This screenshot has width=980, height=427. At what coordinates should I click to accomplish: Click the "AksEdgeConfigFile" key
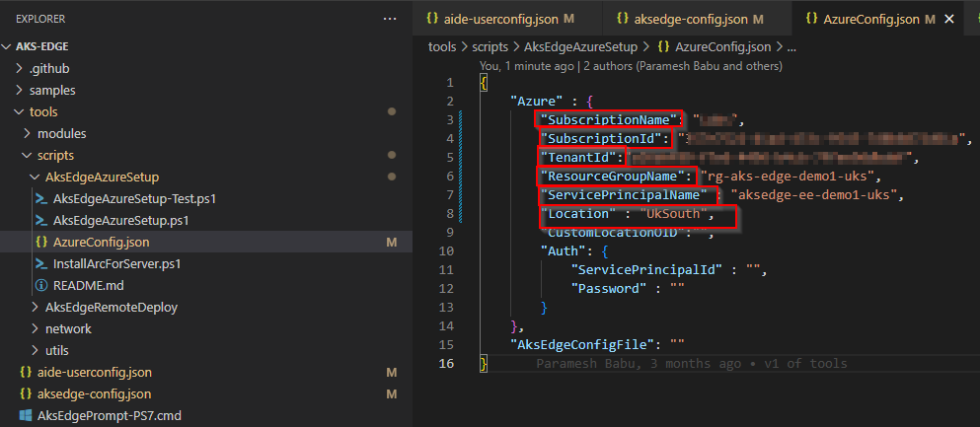(x=582, y=344)
